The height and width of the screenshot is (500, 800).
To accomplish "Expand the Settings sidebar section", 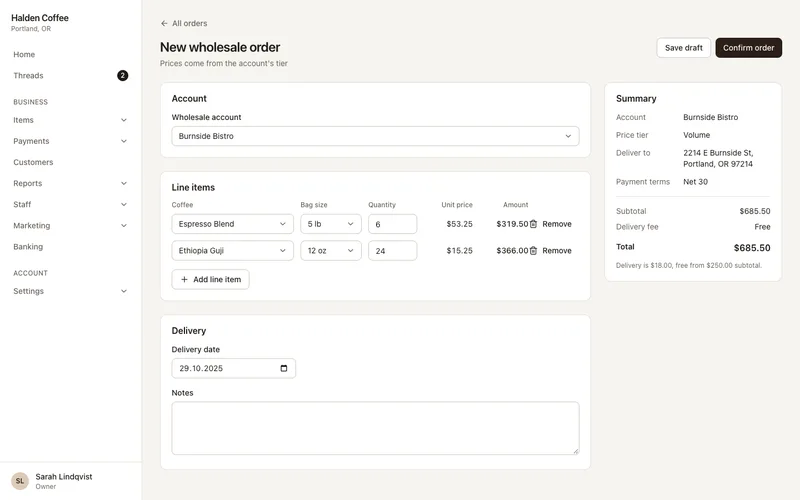I will (123, 291).
